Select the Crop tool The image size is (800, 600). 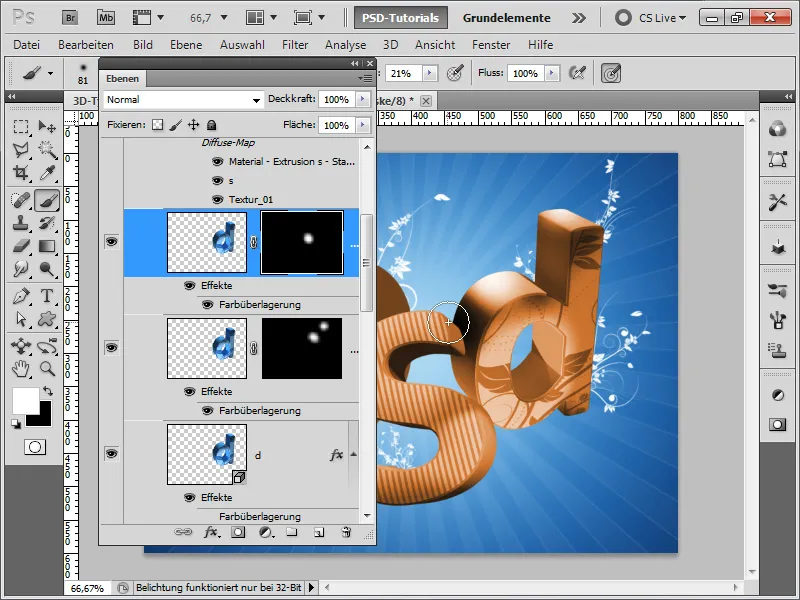click(x=20, y=172)
